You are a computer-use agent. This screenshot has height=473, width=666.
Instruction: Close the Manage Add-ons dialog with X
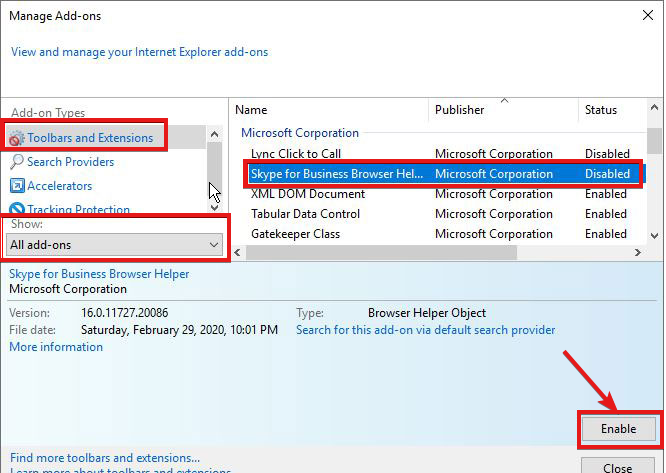click(648, 16)
